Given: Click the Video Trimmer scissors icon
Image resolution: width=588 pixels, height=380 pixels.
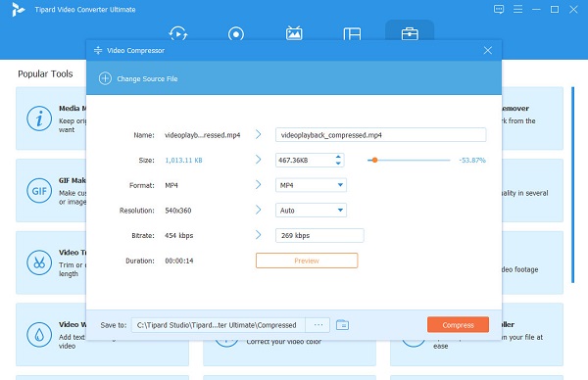Looking at the screenshot, I should click(x=39, y=262).
